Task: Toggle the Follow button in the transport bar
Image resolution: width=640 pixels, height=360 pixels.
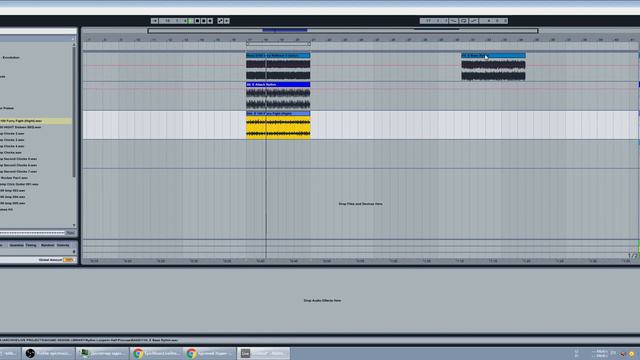Action: click(x=154, y=21)
